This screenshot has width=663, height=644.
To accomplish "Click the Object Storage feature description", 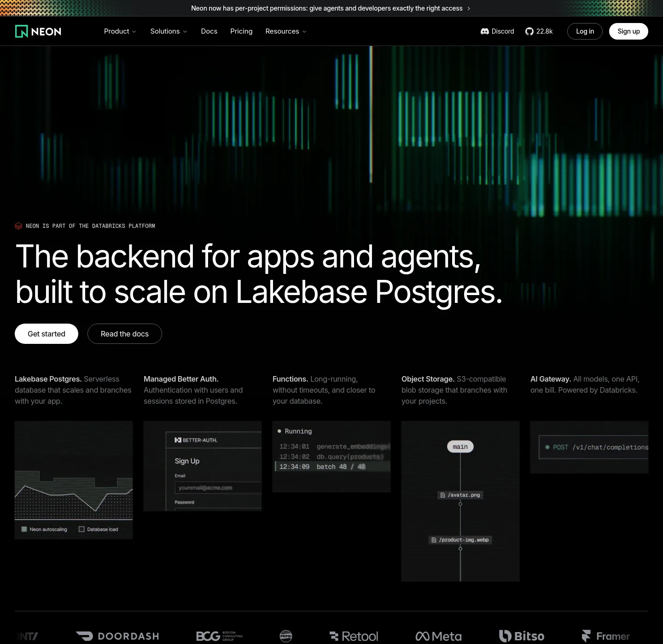I will point(454,390).
